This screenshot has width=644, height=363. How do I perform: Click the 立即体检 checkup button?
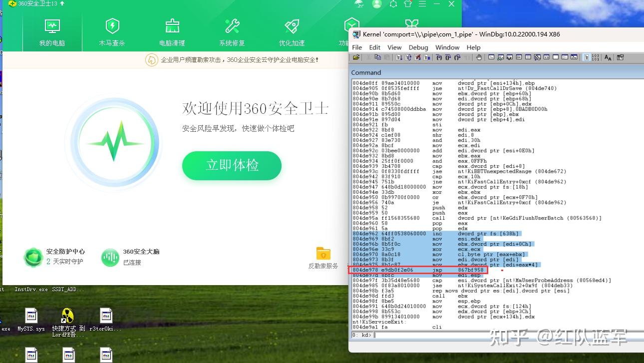coord(231,166)
